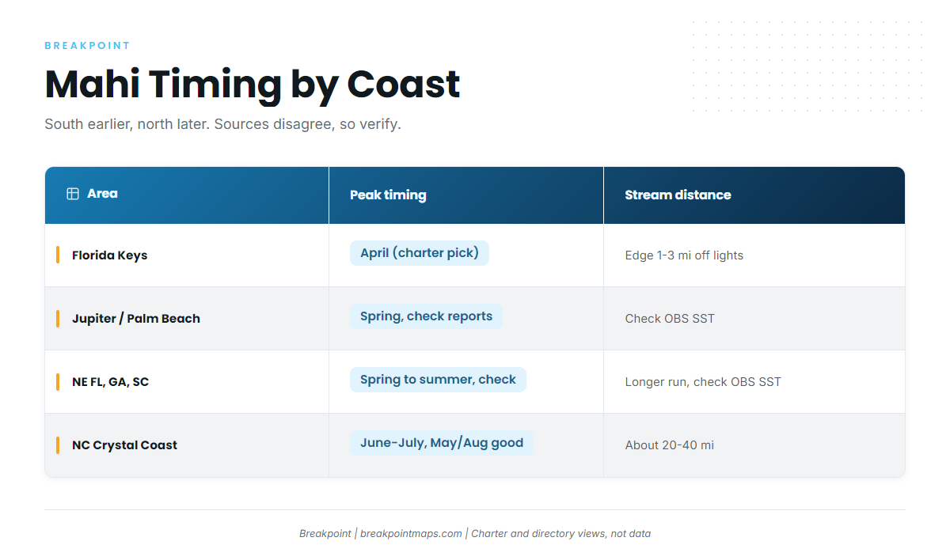
Task: Click the Charter and directory views footer note
Action: [560, 534]
